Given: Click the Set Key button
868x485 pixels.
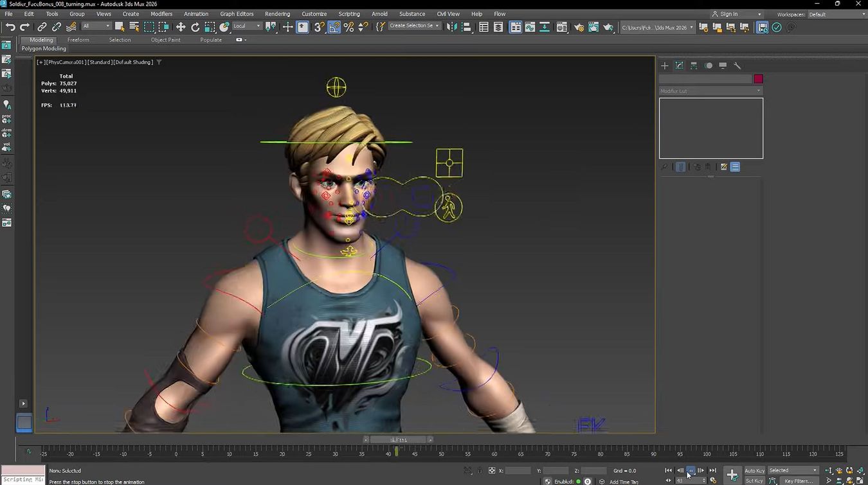Looking at the screenshot, I should click(755, 481).
